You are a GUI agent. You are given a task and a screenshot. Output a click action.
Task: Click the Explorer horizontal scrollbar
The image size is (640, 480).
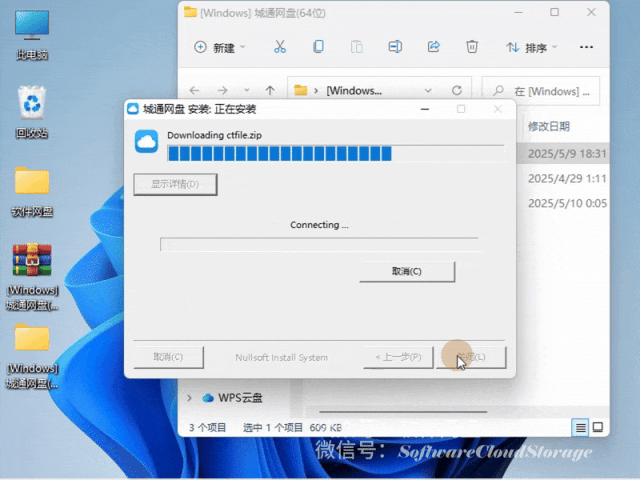pos(403,411)
